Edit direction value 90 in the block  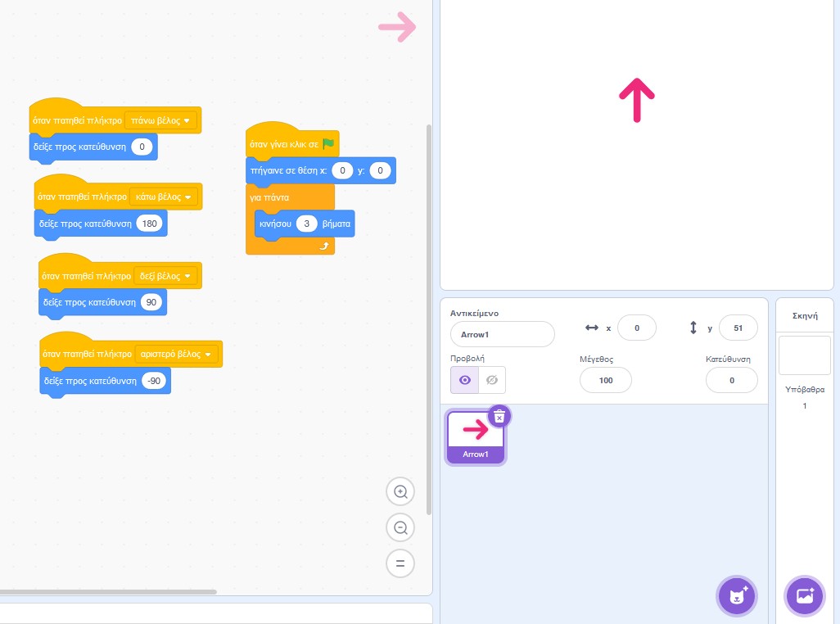pos(151,302)
